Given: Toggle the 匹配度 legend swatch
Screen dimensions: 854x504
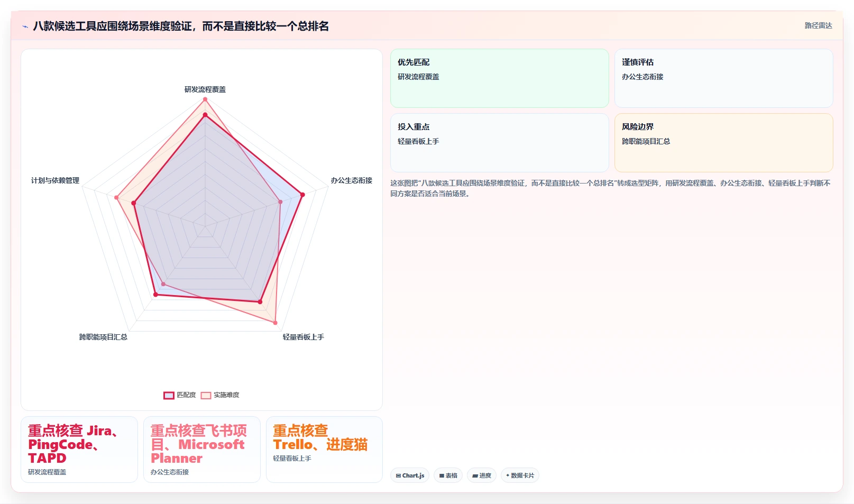Looking at the screenshot, I should point(169,395).
